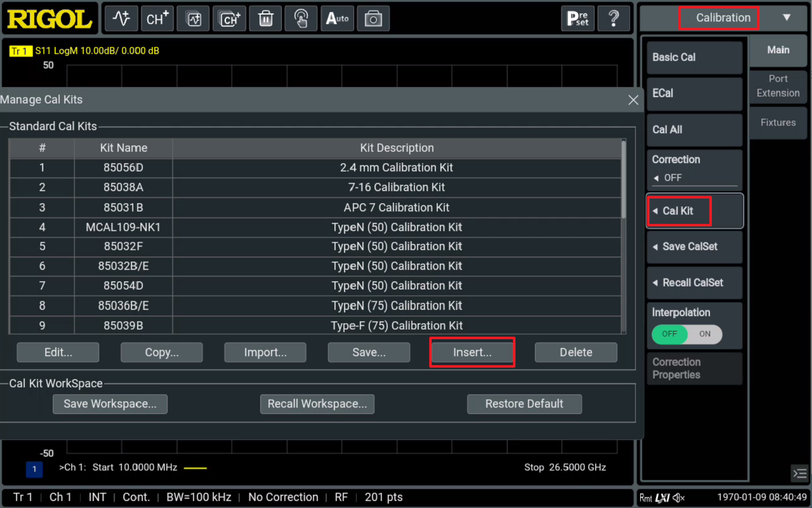
Task: Click the touch gesture hand icon
Action: pyautogui.click(x=301, y=19)
